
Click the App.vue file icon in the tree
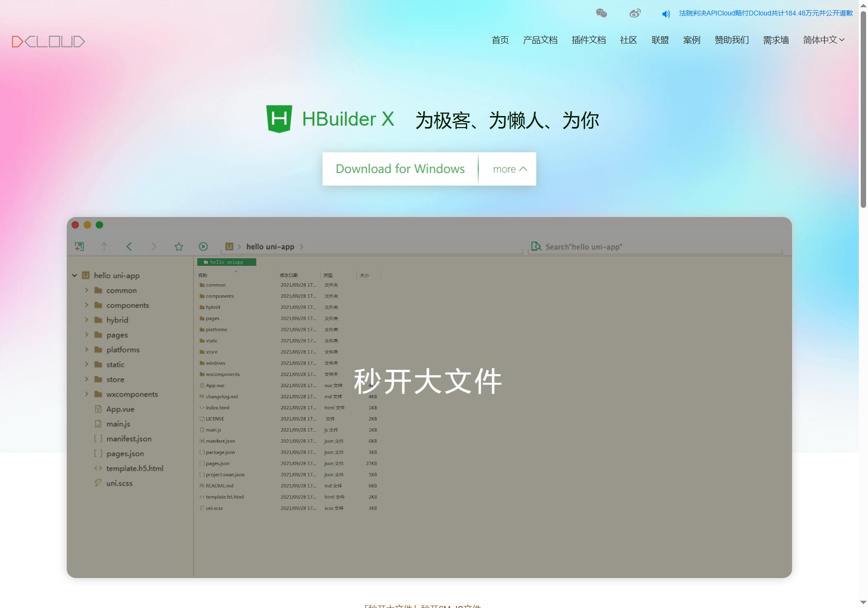pos(98,409)
